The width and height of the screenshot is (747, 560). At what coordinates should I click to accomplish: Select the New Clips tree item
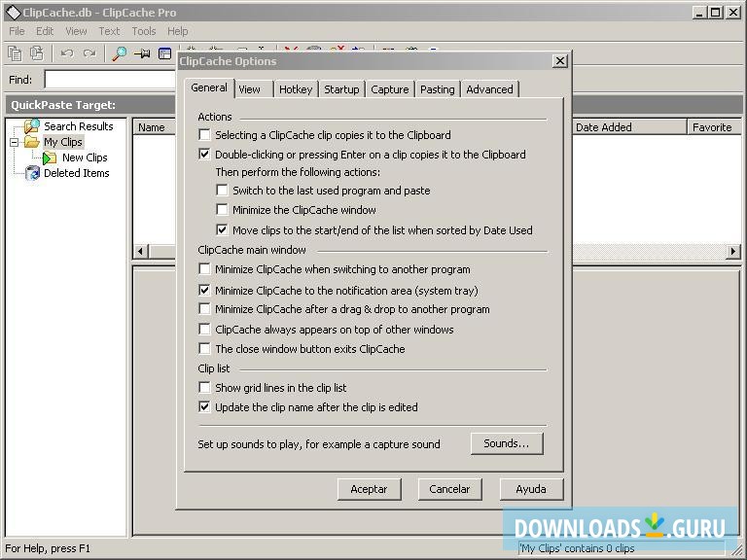click(x=85, y=157)
